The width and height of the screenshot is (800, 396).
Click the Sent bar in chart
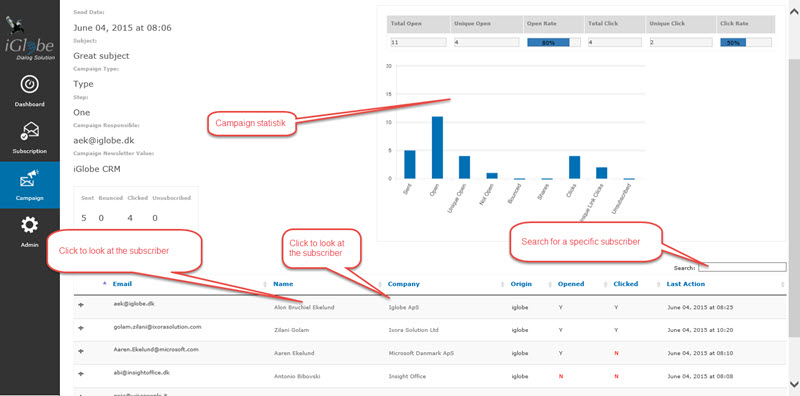pos(410,164)
